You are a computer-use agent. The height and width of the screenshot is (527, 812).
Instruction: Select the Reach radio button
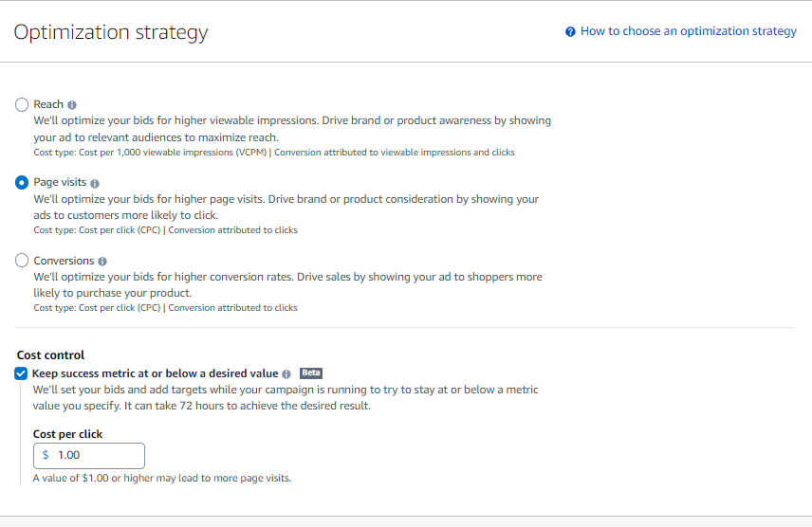pos(22,105)
